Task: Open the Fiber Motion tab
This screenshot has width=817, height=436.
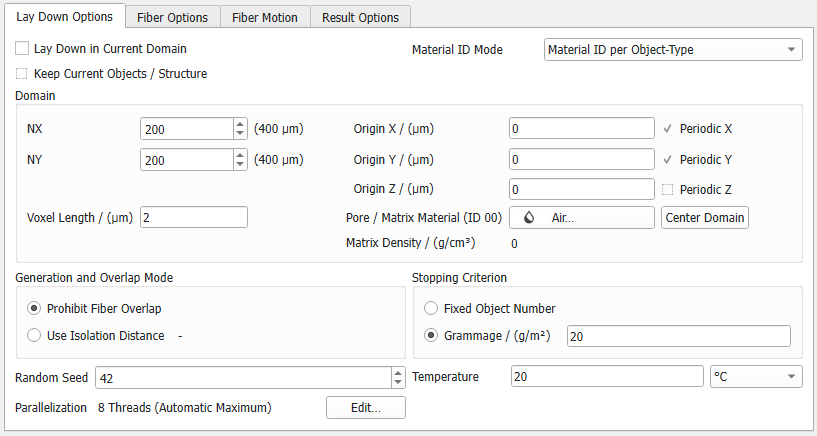Action: coord(265,17)
